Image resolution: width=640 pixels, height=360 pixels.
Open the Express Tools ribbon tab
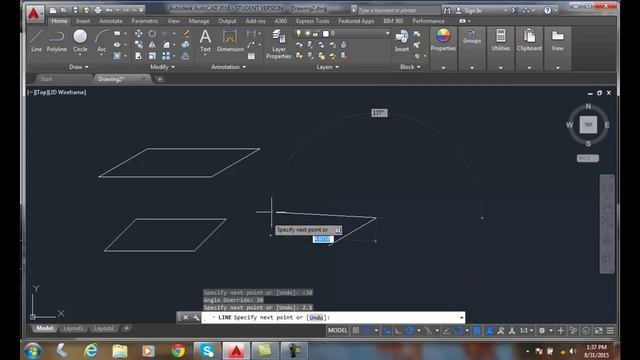313,21
